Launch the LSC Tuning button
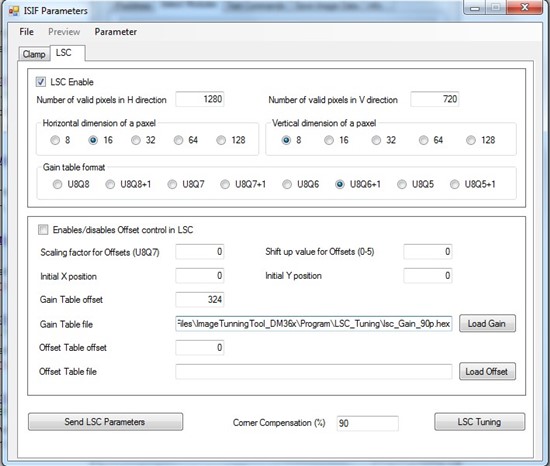Screen dimensions: 550x466 [479, 421]
